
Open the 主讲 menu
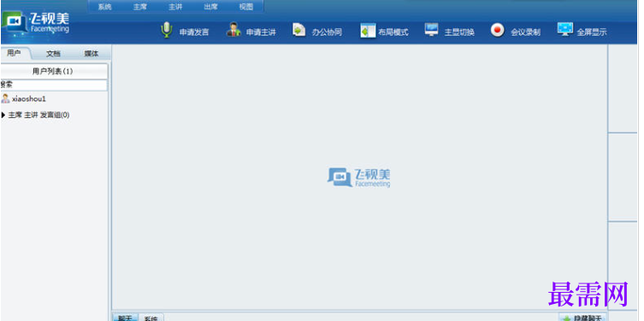pyautogui.click(x=175, y=7)
